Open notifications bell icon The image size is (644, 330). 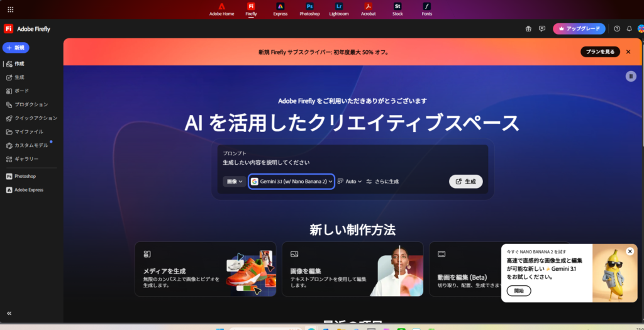[629, 29]
